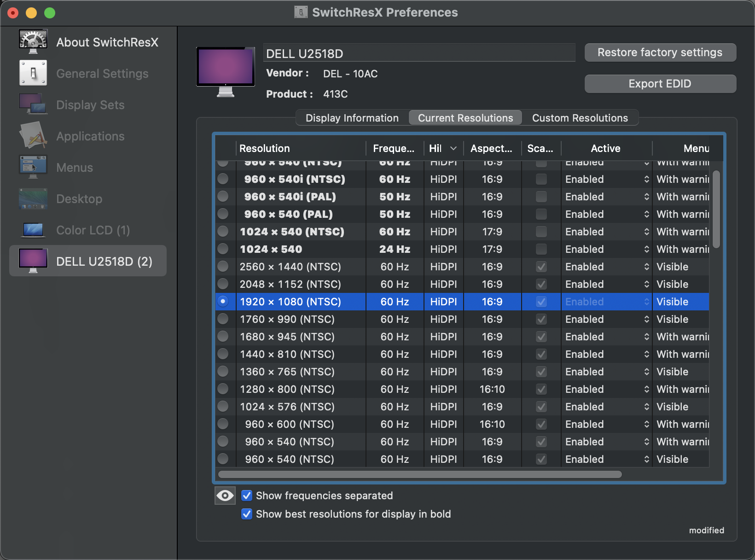The image size is (755, 560).
Task: Click the Frequency column header
Action: coord(395,148)
